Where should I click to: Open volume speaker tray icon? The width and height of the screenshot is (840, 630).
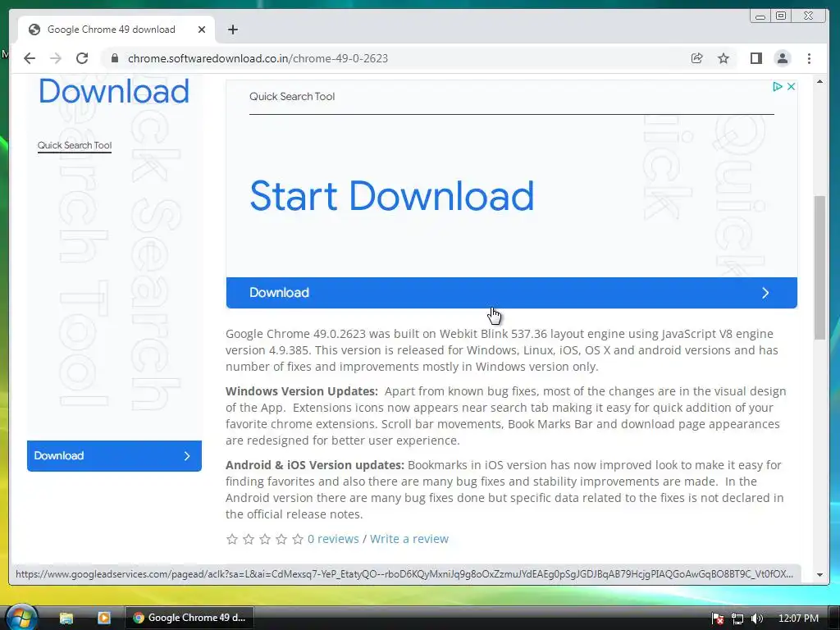click(x=757, y=619)
